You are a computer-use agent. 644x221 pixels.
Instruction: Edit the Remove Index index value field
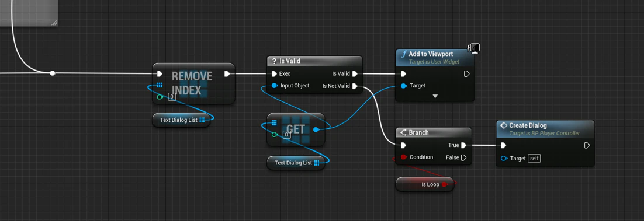click(172, 97)
